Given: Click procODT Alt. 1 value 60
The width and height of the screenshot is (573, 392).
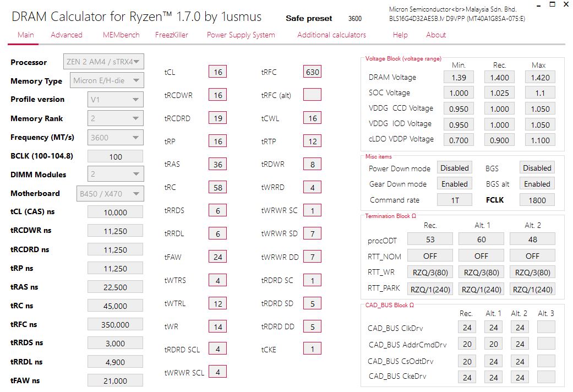Looking at the screenshot, I should pyautogui.click(x=481, y=239).
